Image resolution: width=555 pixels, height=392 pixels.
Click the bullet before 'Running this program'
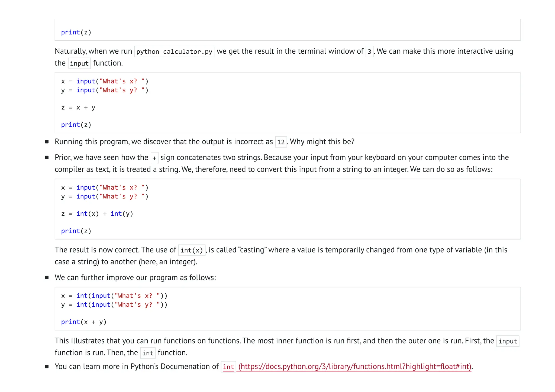[x=47, y=142]
